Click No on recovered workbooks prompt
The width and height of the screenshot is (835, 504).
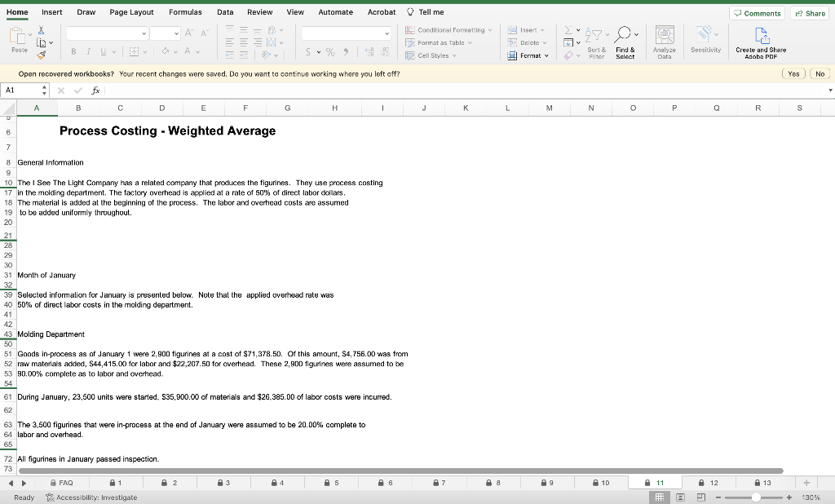820,73
